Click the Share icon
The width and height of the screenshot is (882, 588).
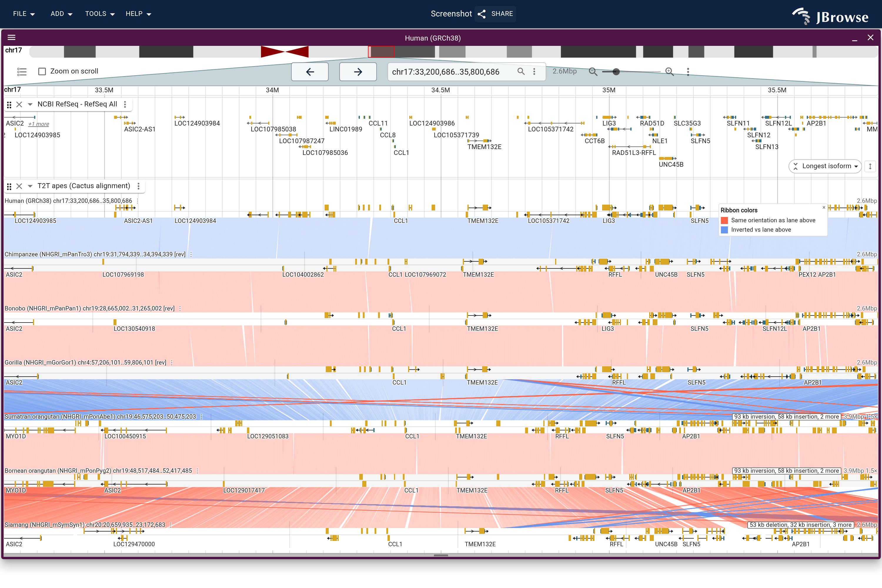coord(482,14)
